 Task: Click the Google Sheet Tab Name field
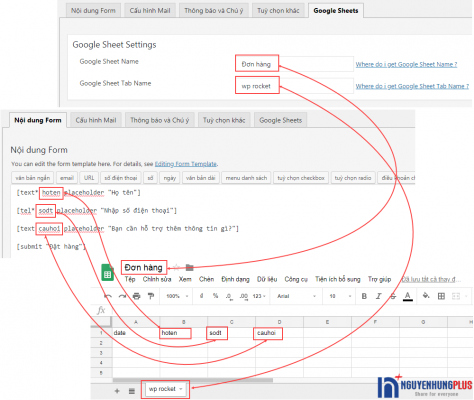point(295,86)
